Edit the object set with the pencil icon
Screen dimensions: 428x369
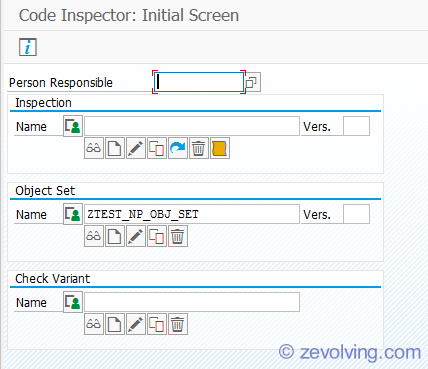(x=136, y=236)
